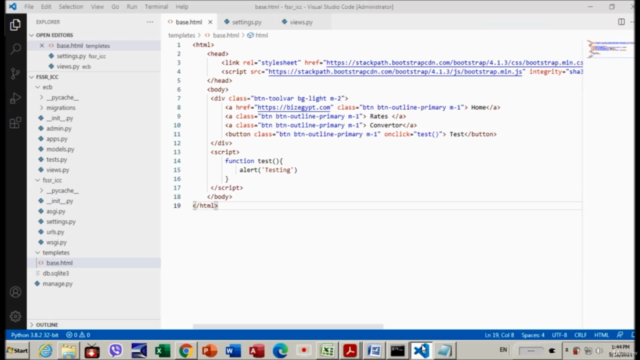Image resolution: width=640 pixels, height=360 pixels.
Task: Open the Explorer view in activity bar
Action: point(15,25)
